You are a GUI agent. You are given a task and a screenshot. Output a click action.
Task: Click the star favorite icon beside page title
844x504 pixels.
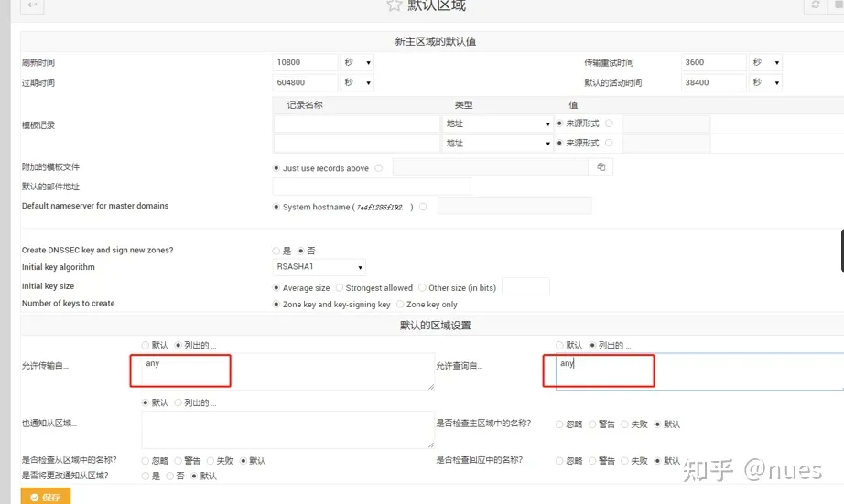394,5
